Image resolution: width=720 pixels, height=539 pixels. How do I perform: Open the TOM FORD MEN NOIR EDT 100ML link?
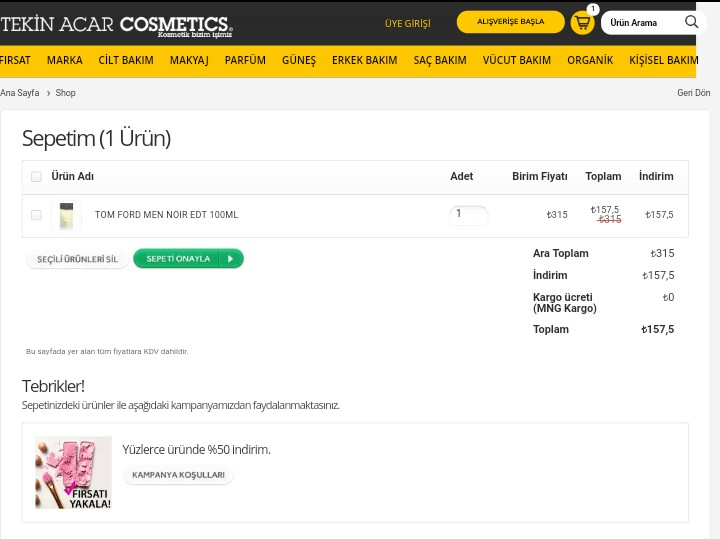(x=166, y=215)
